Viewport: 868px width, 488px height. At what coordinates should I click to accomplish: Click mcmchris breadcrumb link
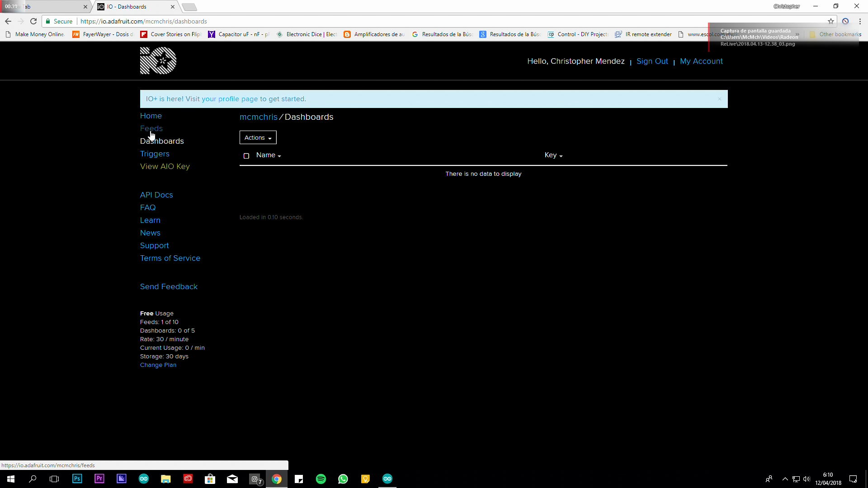tap(259, 117)
